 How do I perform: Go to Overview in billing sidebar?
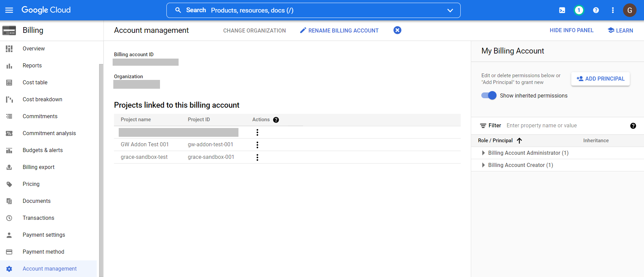pos(33,48)
